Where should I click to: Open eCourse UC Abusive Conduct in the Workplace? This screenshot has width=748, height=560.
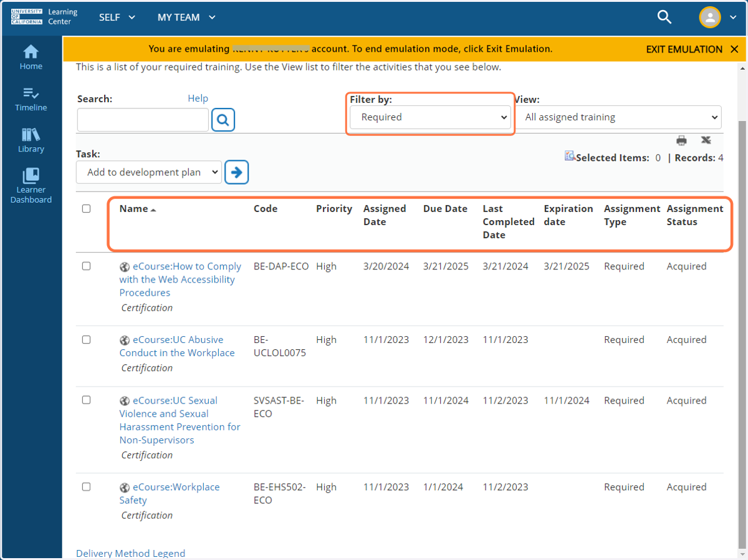tap(178, 346)
